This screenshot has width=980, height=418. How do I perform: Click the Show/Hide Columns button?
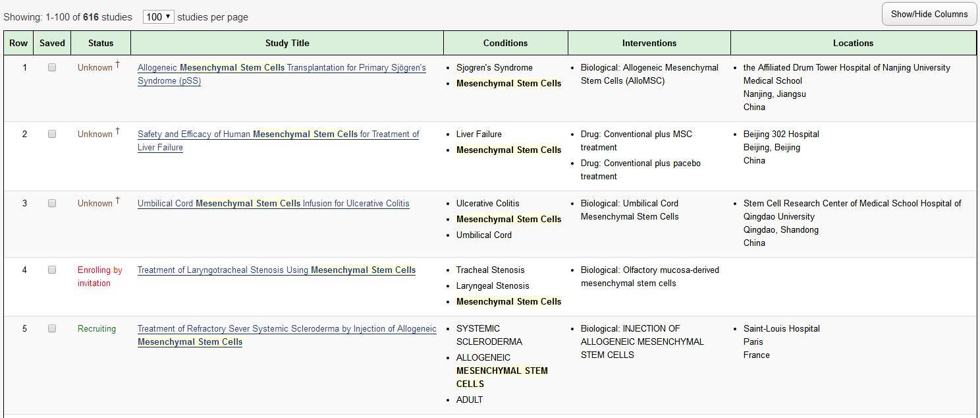coord(929,14)
